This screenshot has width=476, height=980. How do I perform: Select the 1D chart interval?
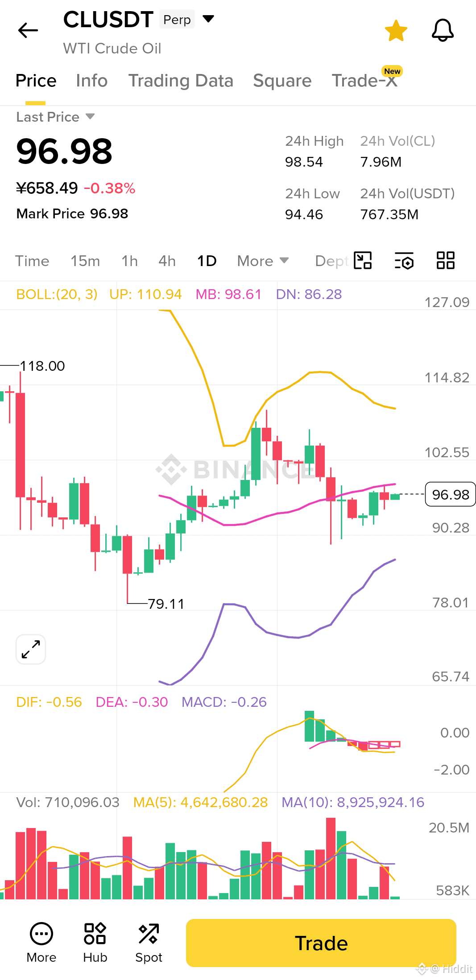207,261
